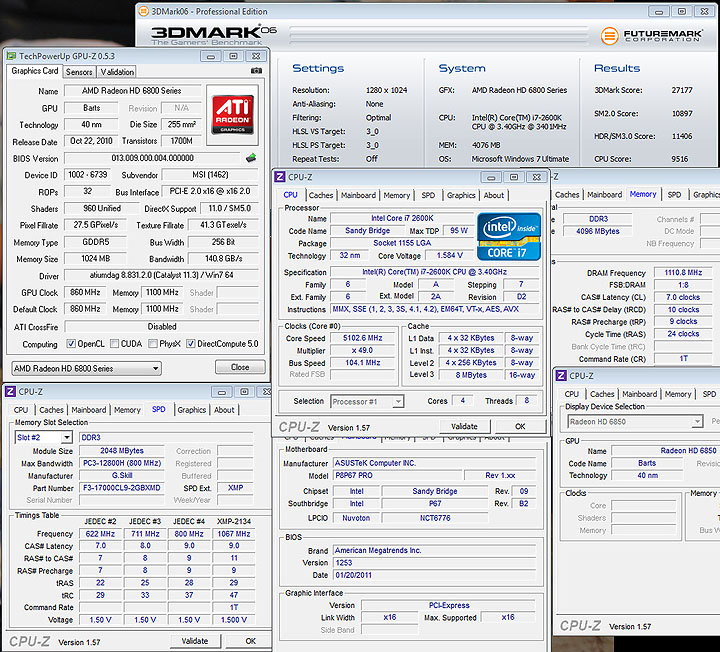This screenshot has width=720, height=652.
Task: Switch to the Sensors tab in GPU-Z
Action: [79, 72]
